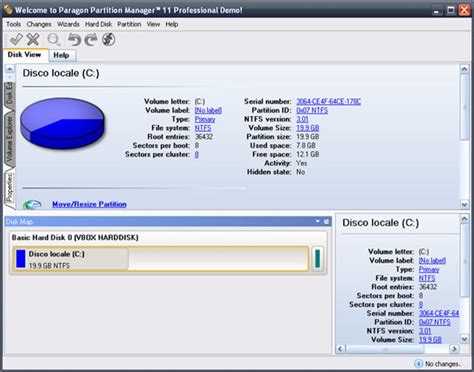Open the Disk Map header dropdown arrow
This screenshot has height=372, width=474.
point(318,221)
